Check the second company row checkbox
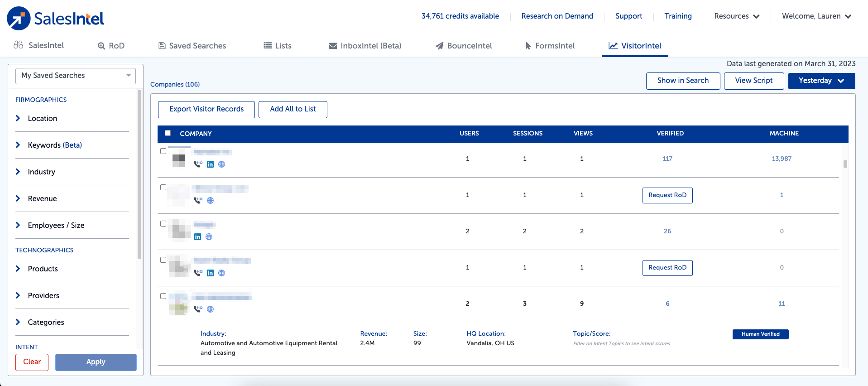The width and height of the screenshot is (868, 386). pos(163,188)
